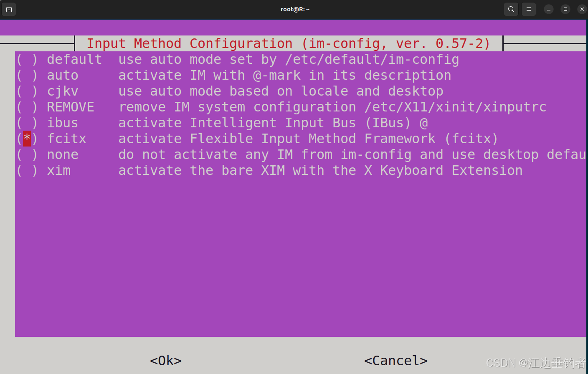The image size is (588, 374).
Task: Click the selected fcitx asterisk marker
Action: tap(27, 139)
